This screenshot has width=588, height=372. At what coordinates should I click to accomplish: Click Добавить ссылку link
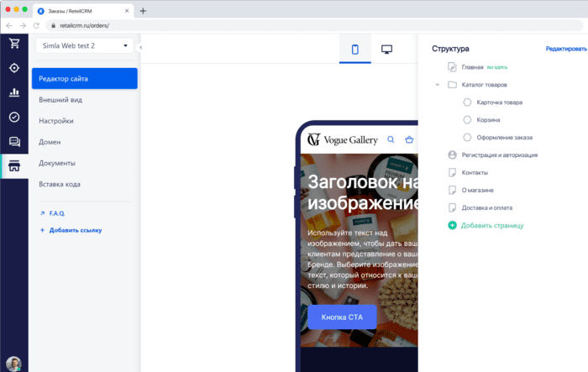tap(76, 230)
